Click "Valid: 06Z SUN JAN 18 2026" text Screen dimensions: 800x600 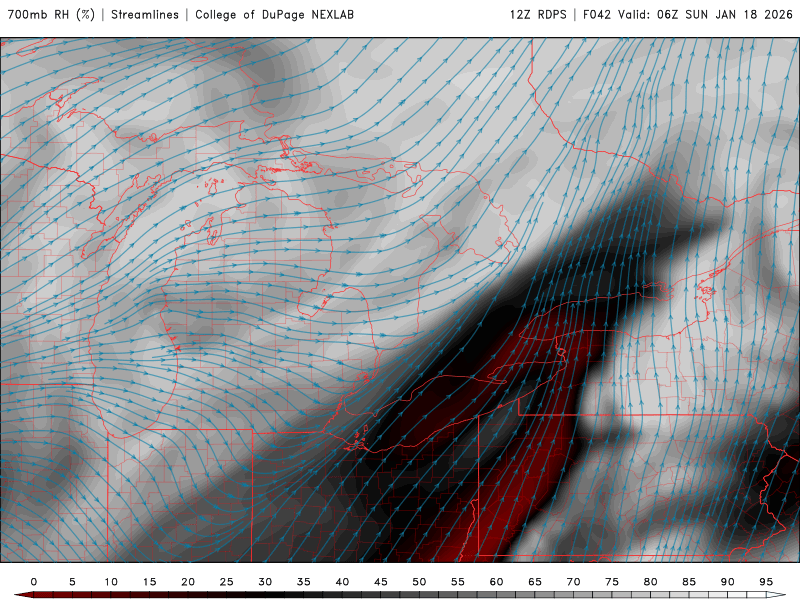705,14
